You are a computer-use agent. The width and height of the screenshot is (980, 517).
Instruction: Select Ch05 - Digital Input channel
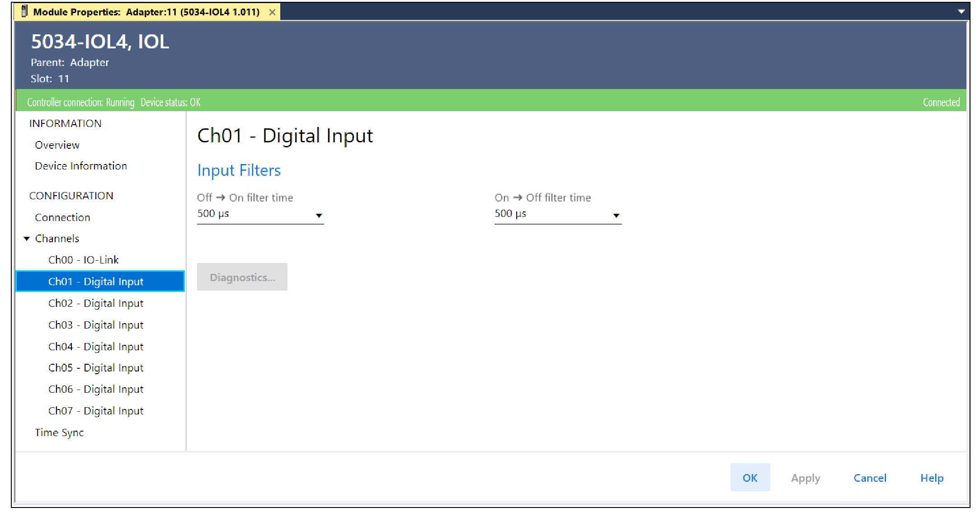coord(96,368)
